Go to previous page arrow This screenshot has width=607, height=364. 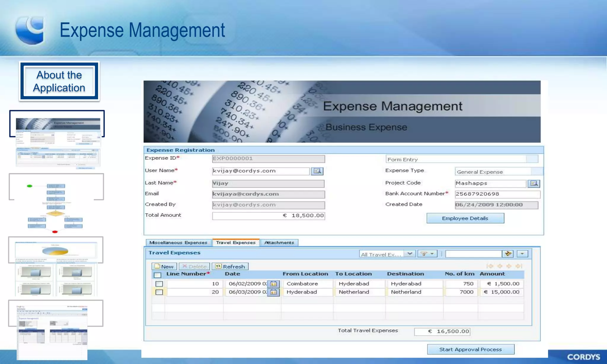[x=499, y=266]
